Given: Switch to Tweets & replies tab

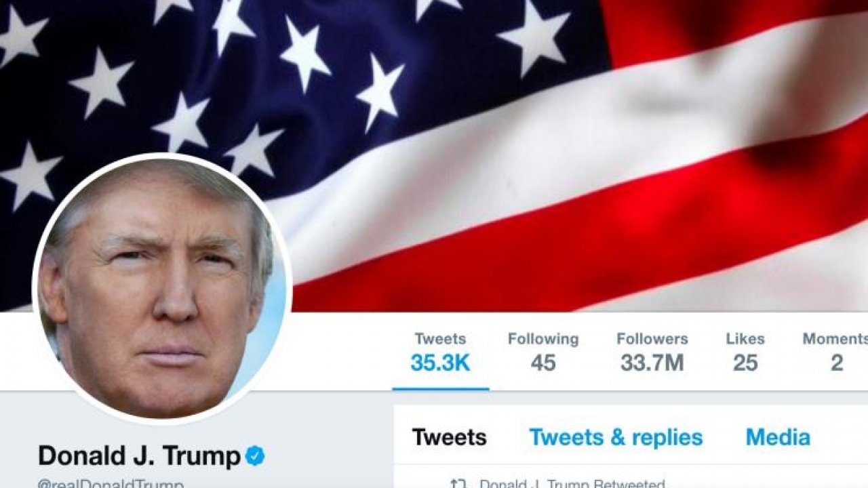Looking at the screenshot, I should point(616,437).
